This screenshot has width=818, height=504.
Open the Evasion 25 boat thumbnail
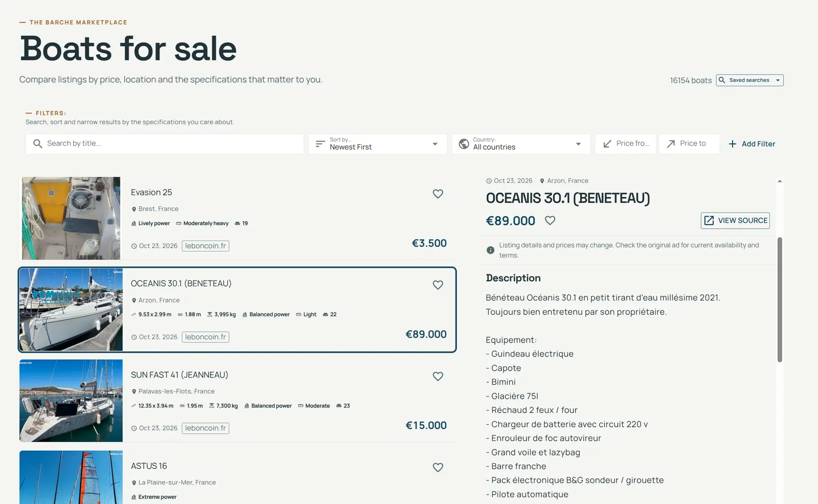tap(71, 218)
